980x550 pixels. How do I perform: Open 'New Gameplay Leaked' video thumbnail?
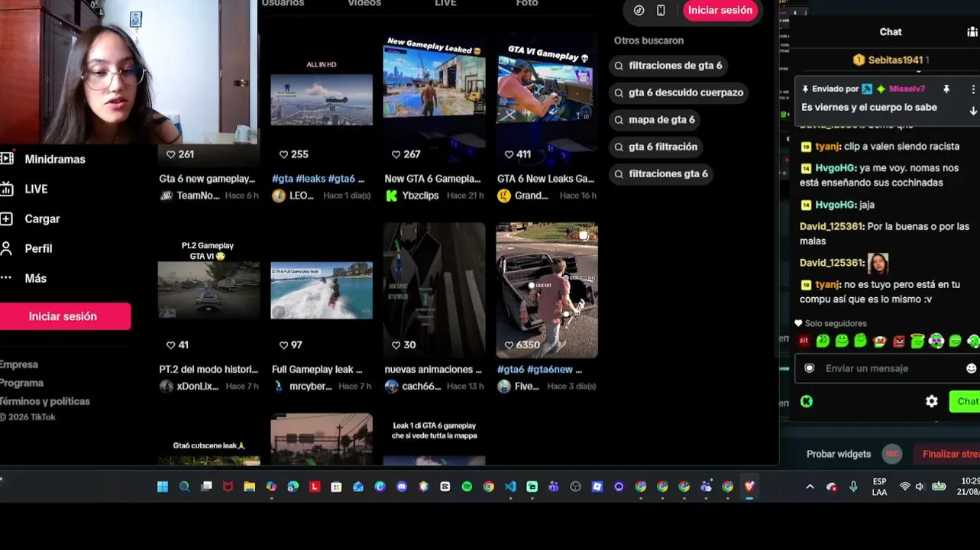(434, 98)
